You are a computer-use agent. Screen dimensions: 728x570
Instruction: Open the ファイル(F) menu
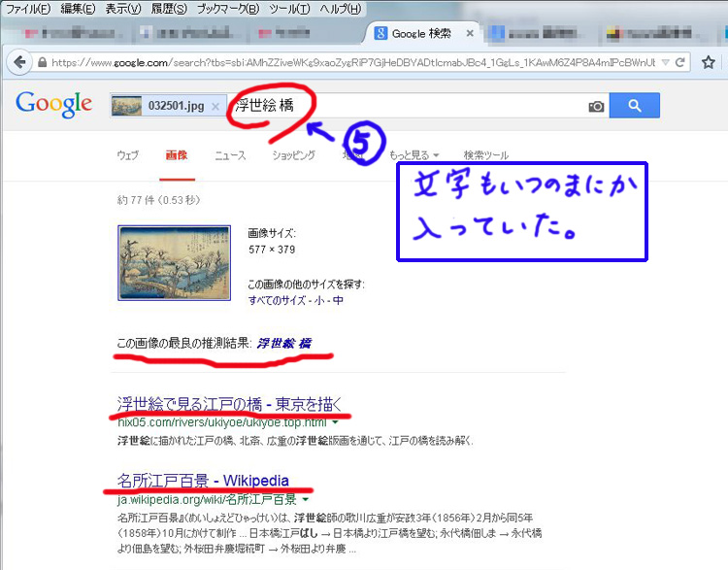[x=27, y=9]
